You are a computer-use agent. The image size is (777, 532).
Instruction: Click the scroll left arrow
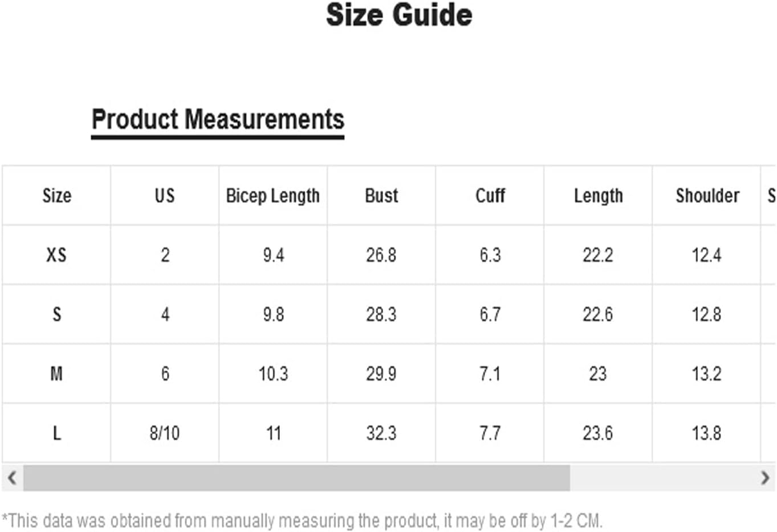coord(12,477)
